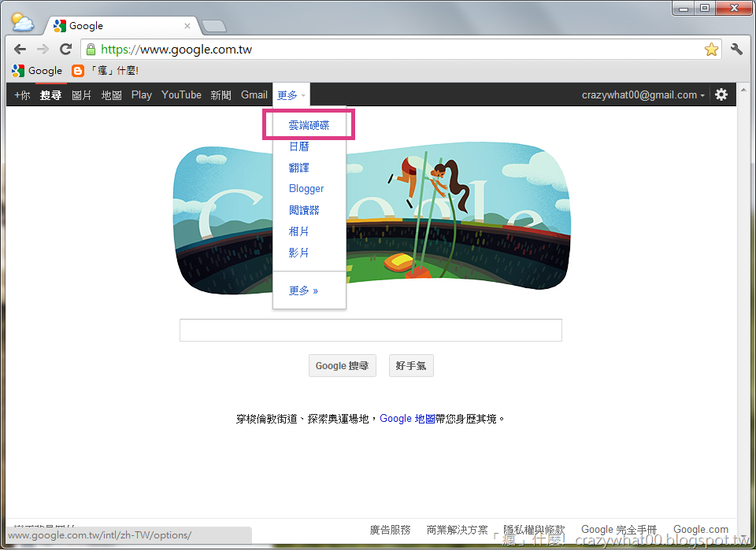Click the green padlock security icon
This screenshot has height=551, width=756.
click(91, 49)
